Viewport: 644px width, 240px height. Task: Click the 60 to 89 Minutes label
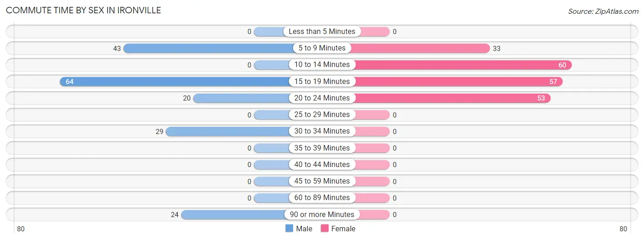[322, 198]
